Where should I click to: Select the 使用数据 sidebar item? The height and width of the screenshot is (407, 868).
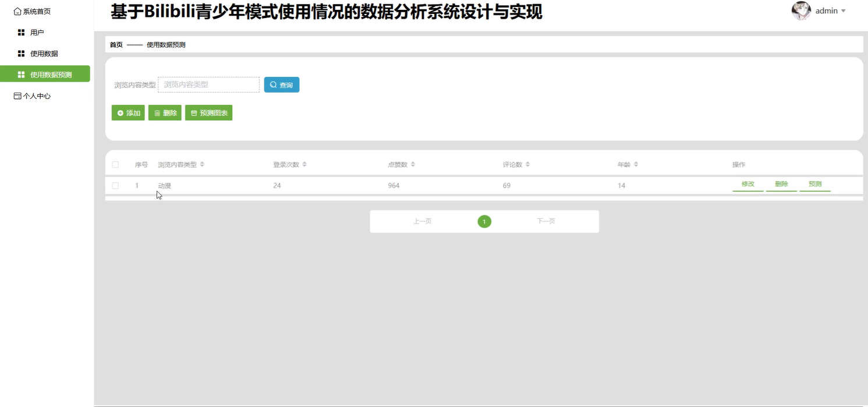[x=45, y=54]
